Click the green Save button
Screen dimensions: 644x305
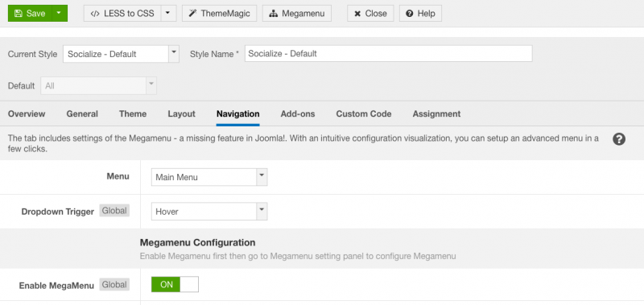30,14
